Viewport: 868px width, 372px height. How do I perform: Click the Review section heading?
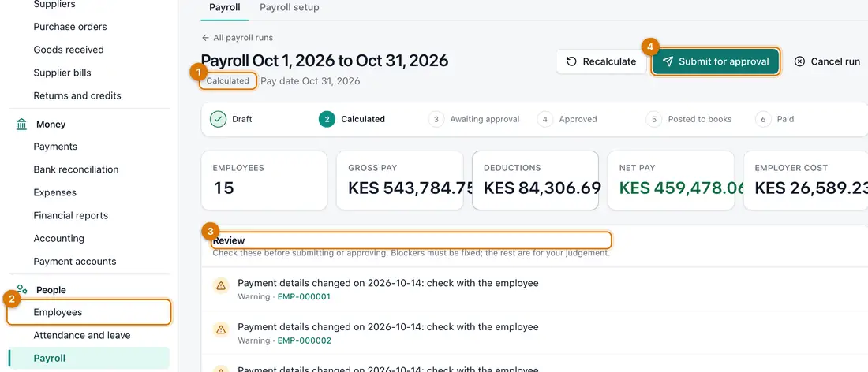tap(229, 240)
